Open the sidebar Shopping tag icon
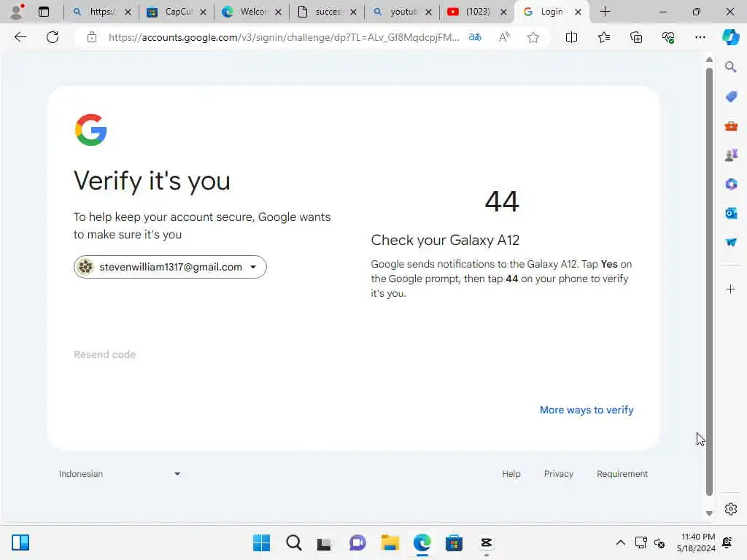The image size is (747, 560). click(x=731, y=97)
